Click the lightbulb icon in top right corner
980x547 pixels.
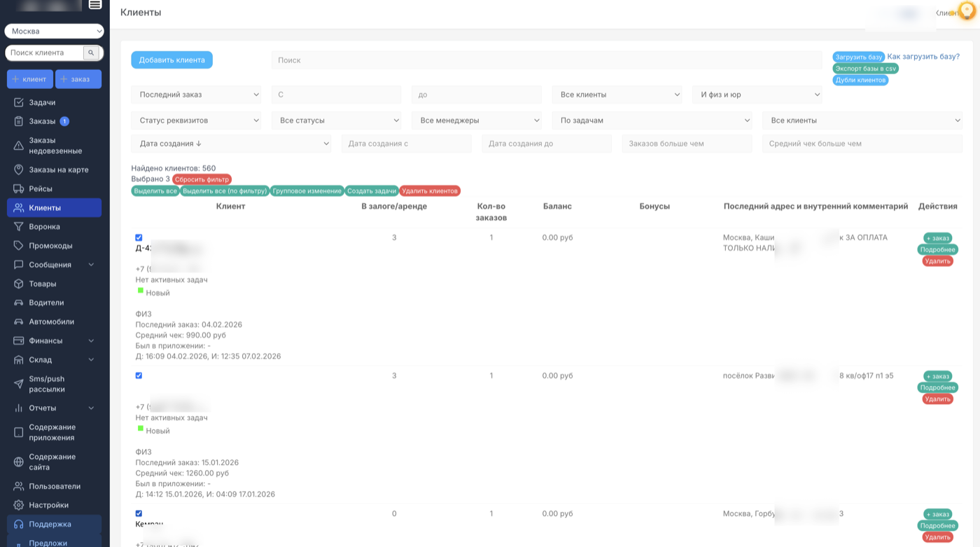967,11
